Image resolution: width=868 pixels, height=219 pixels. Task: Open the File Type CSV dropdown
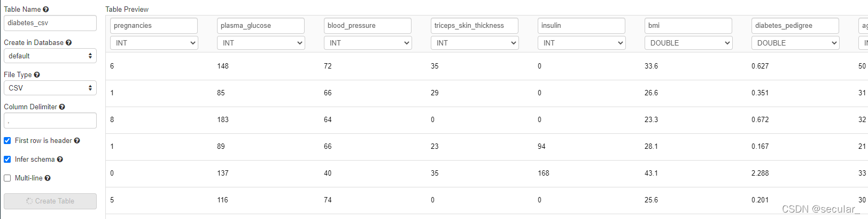[50, 88]
